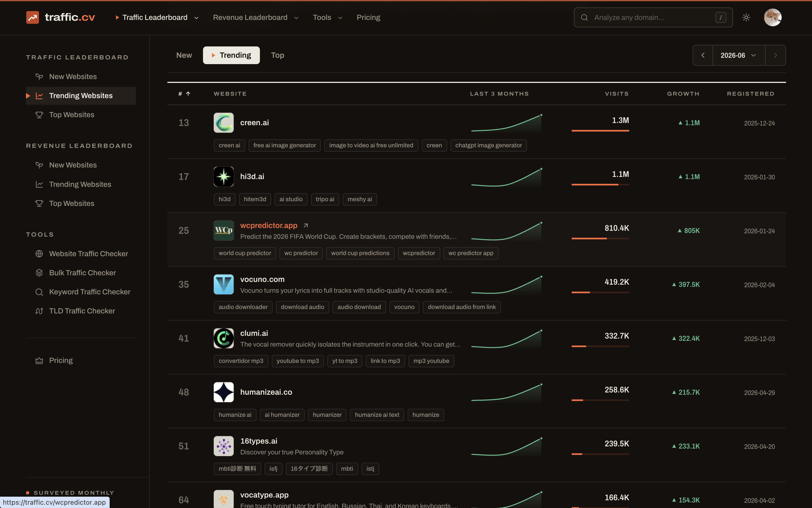Click the vocuno.com site logo
The height and width of the screenshot is (508, 812).
click(x=223, y=284)
